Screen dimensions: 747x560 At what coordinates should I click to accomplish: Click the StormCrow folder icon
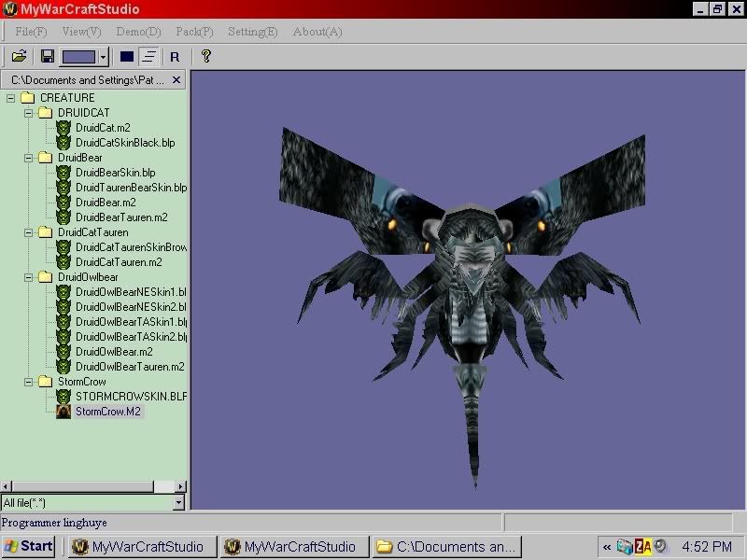(x=45, y=381)
